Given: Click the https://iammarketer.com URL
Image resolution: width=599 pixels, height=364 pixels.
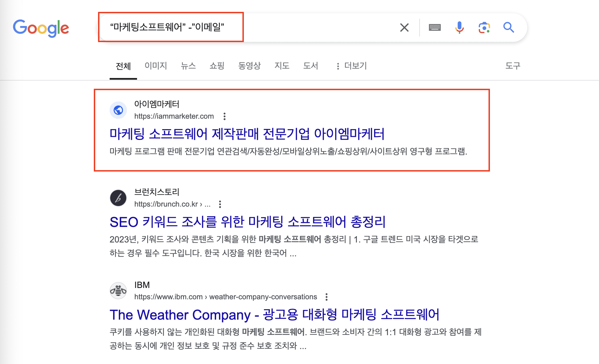Looking at the screenshot, I should tap(174, 116).
